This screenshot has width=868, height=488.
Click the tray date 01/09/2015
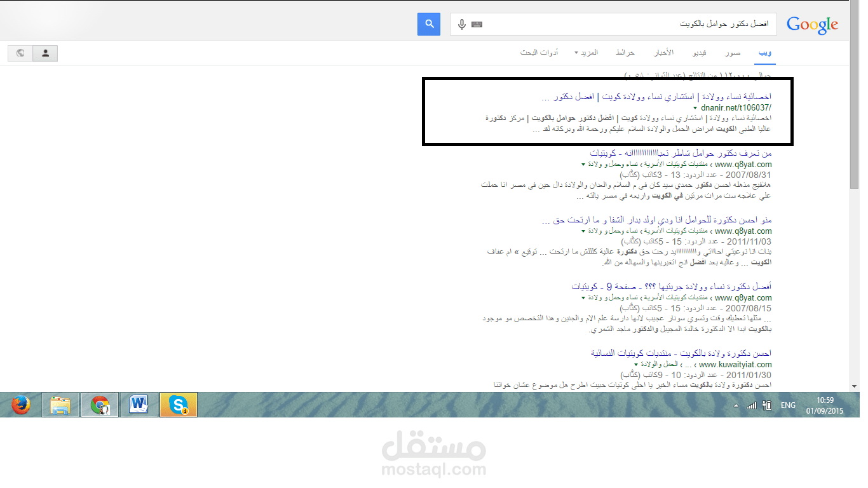click(x=825, y=411)
